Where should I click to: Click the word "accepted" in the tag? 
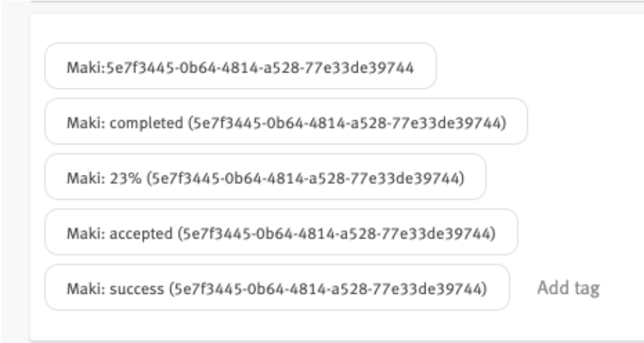141,233
